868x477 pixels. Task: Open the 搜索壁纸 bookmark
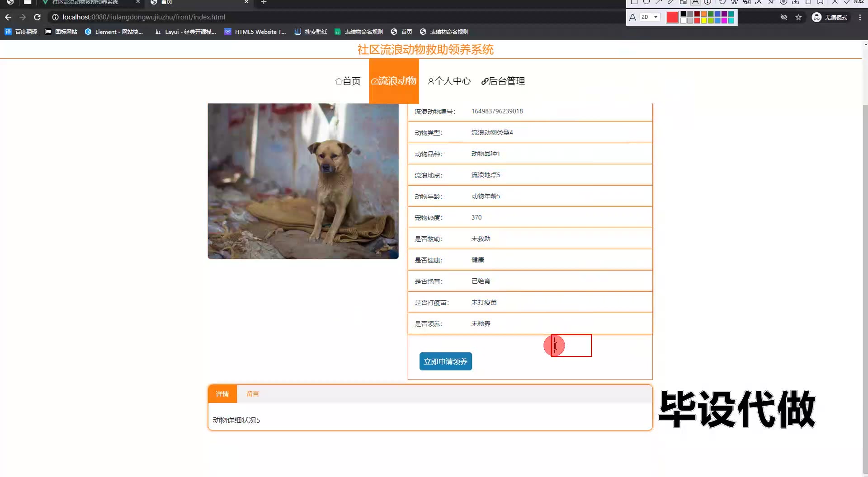pyautogui.click(x=311, y=32)
